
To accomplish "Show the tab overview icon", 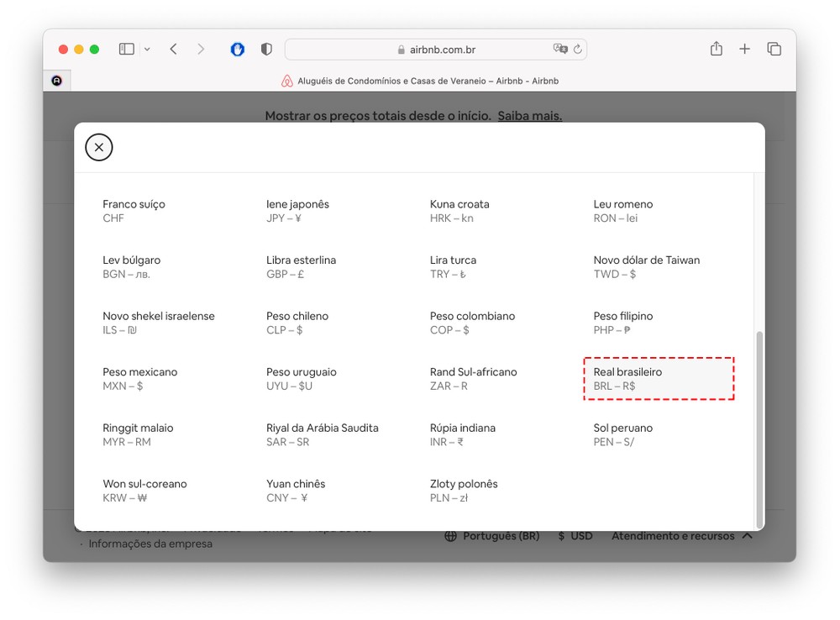I will pyautogui.click(x=774, y=50).
